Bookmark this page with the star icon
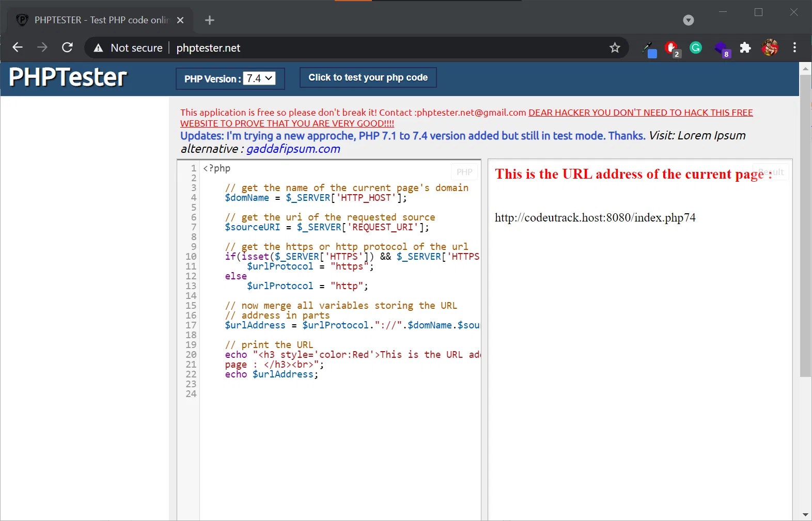This screenshot has height=521, width=812. click(615, 48)
